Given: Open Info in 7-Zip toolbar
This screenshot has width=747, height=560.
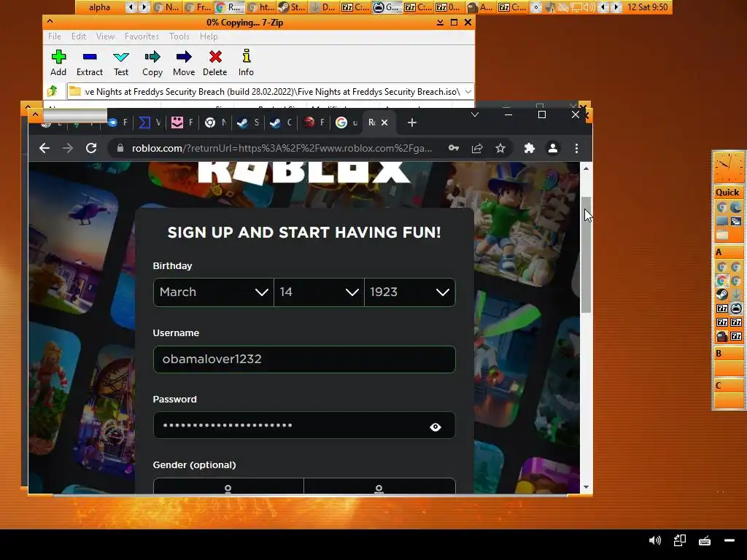Looking at the screenshot, I should click(246, 63).
